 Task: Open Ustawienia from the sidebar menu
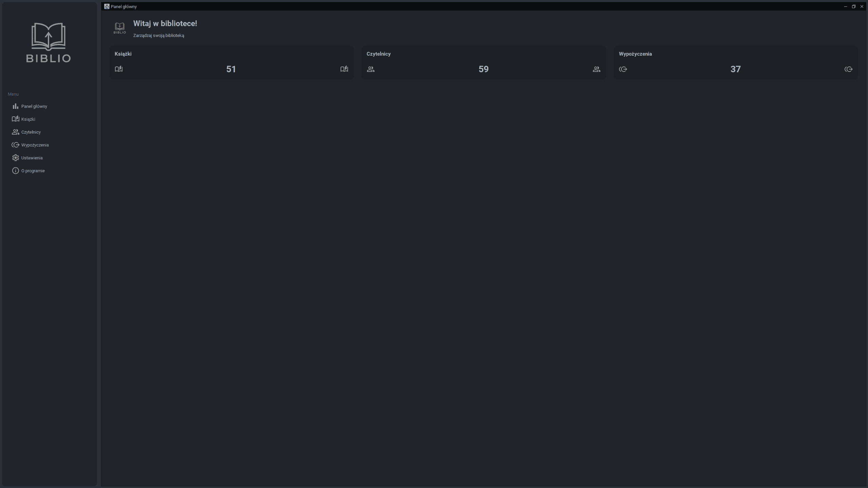(32, 158)
